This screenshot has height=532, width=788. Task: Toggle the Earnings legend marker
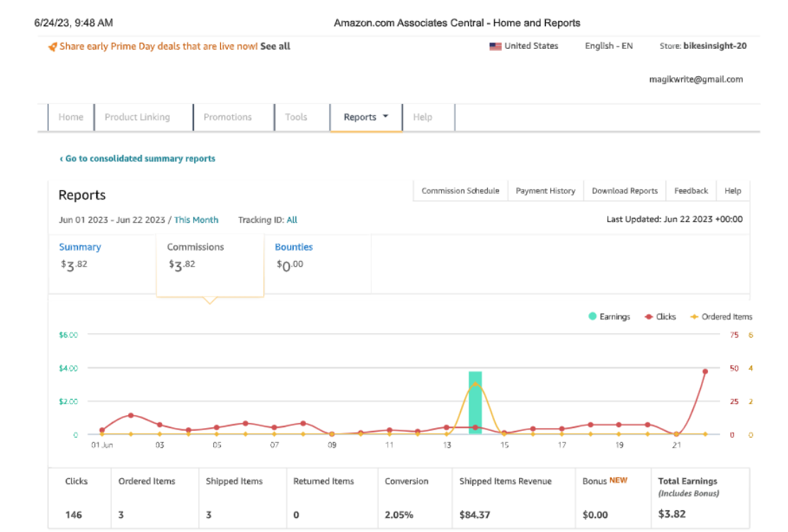click(593, 316)
